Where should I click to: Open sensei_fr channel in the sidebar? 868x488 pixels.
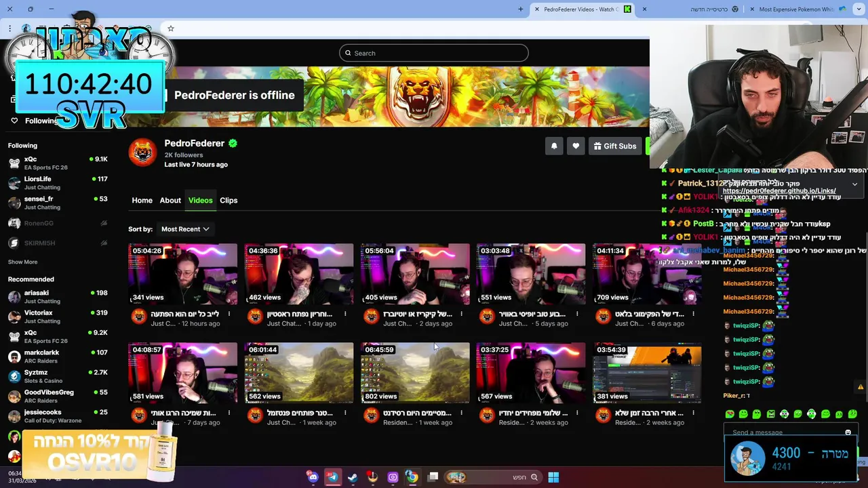pyautogui.click(x=58, y=203)
